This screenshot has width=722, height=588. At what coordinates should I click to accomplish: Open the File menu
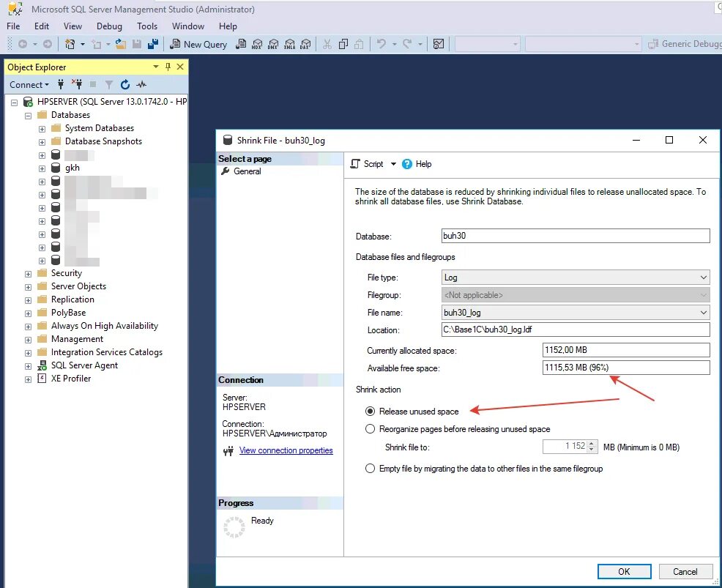click(x=13, y=26)
